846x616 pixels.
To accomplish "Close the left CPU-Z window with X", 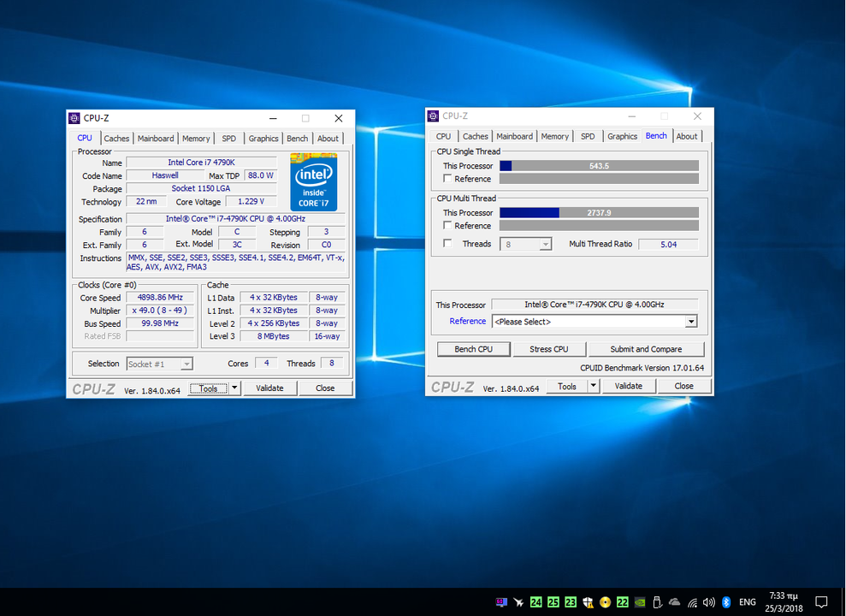I will coord(338,118).
